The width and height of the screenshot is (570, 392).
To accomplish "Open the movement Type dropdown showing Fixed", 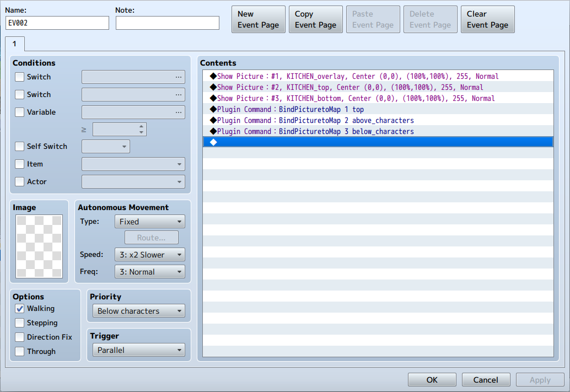I will click(x=150, y=222).
